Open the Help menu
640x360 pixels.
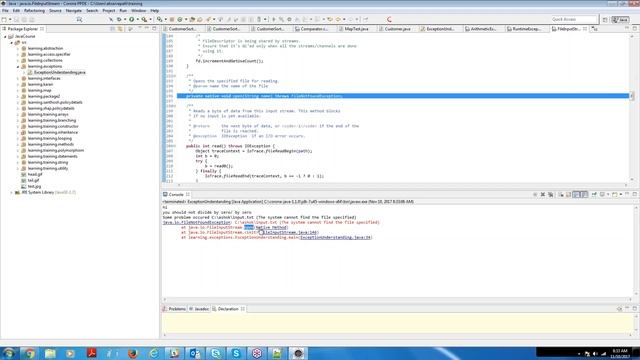(155, 11)
